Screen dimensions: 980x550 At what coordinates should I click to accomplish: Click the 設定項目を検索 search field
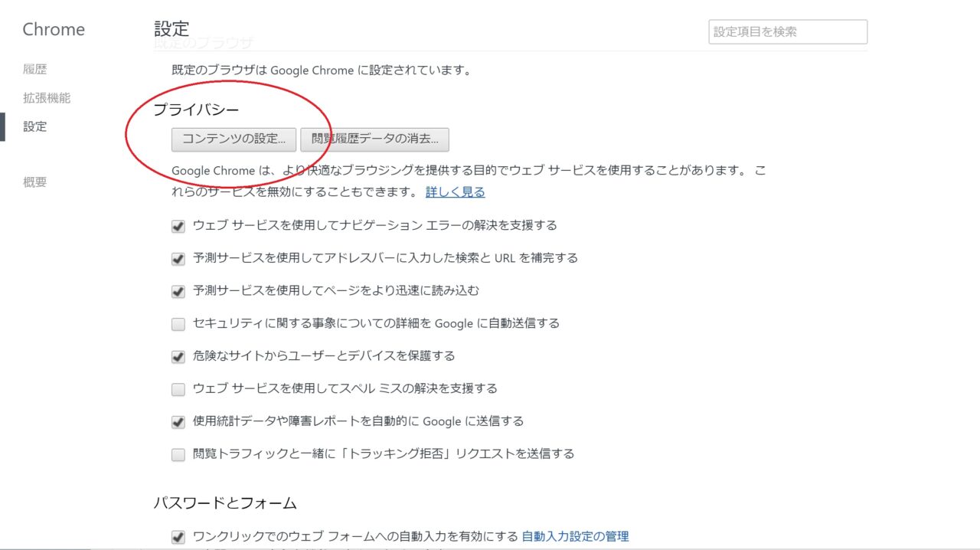(787, 32)
